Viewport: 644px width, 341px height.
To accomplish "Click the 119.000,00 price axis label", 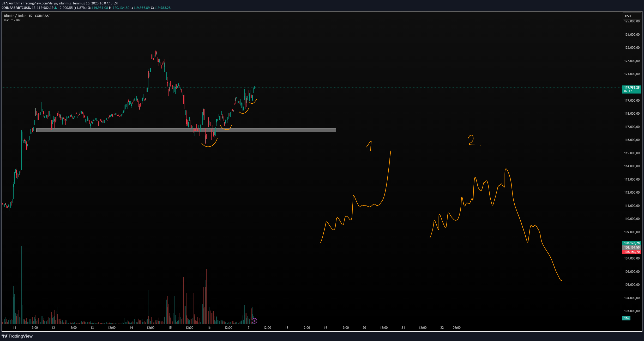I will point(632,101).
